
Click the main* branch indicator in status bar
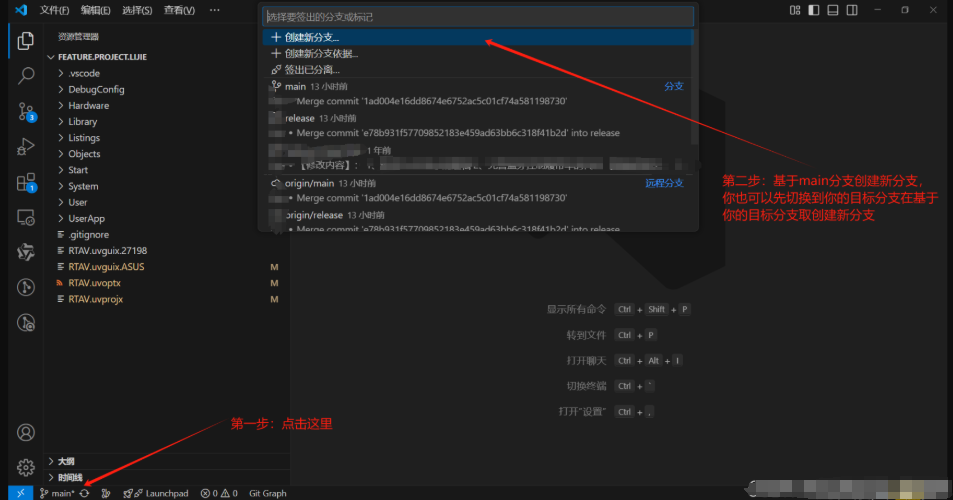57,493
